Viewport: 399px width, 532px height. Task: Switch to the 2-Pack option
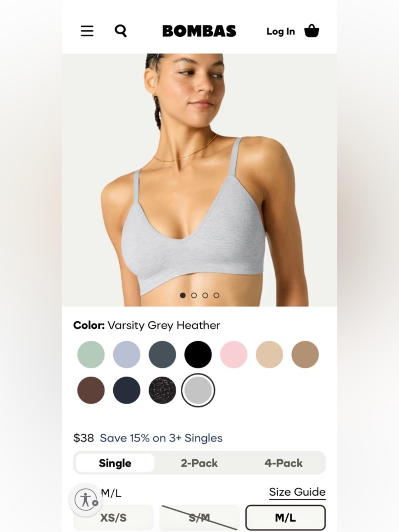[199, 463]
